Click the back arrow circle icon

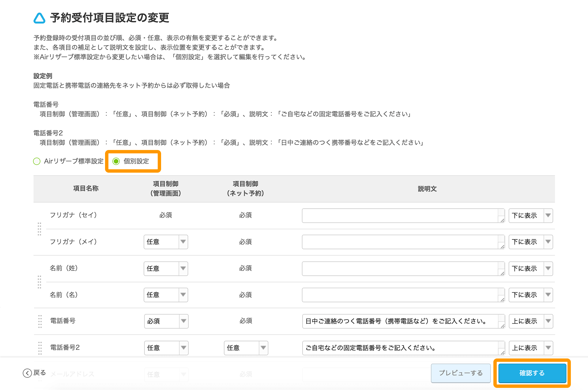tap(27, 373)
